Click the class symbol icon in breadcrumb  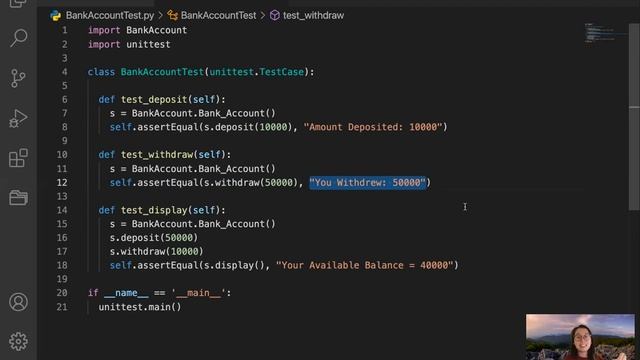coord(173,16)
